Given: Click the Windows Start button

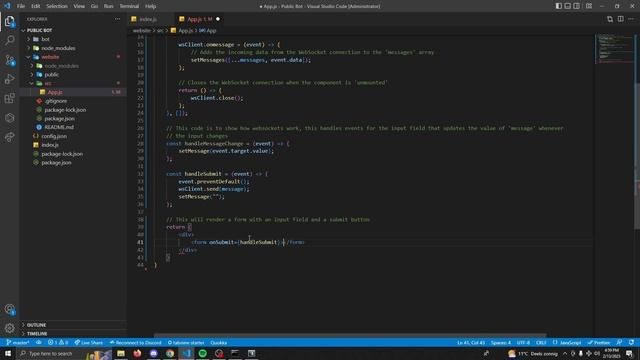Looking at the screenshot, I should point(8,353).
